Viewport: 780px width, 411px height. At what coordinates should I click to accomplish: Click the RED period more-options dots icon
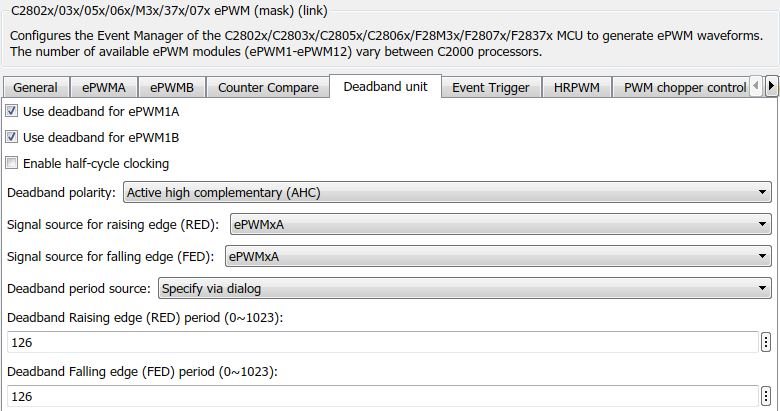[766, 343]
